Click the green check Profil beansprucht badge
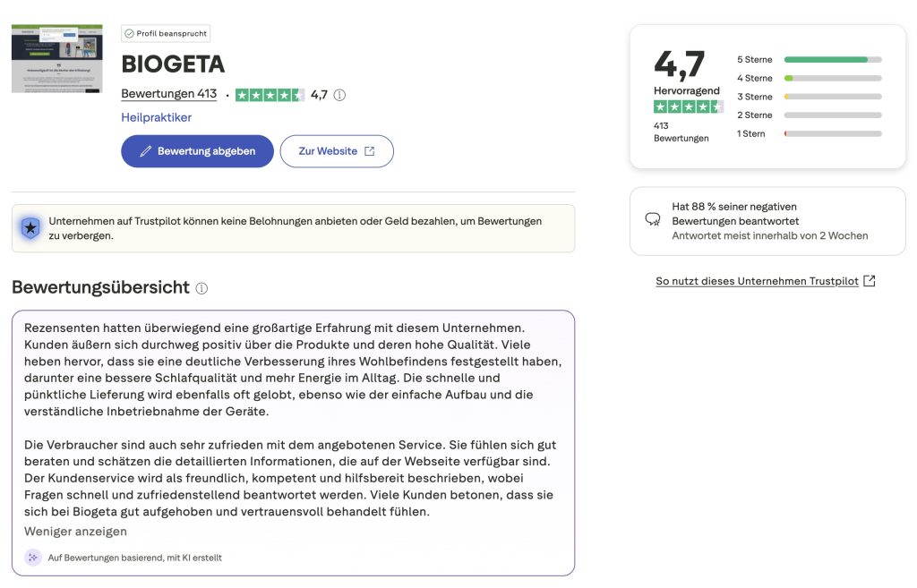Image resolution: width=917 pixels, height=588 pixels. pyautogui.click(x=166, y=34)
